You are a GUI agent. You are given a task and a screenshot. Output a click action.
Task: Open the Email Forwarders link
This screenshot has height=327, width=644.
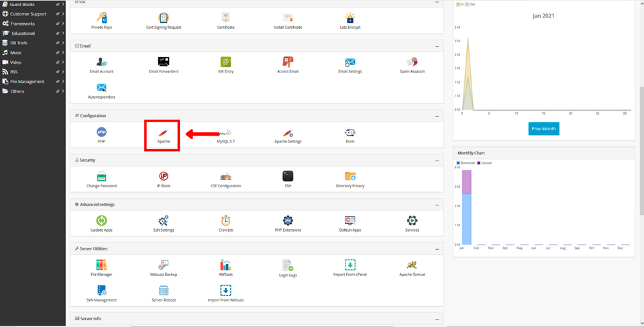(x=164, y=62)
